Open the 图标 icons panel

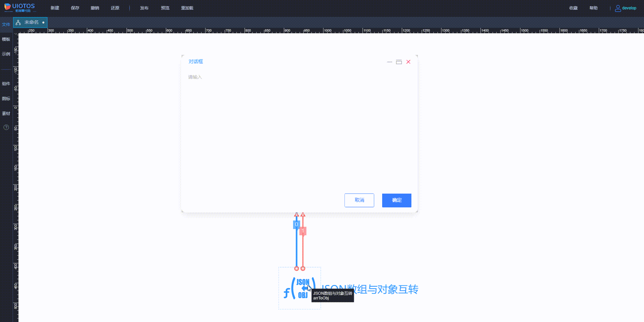[x=6, y=98]
